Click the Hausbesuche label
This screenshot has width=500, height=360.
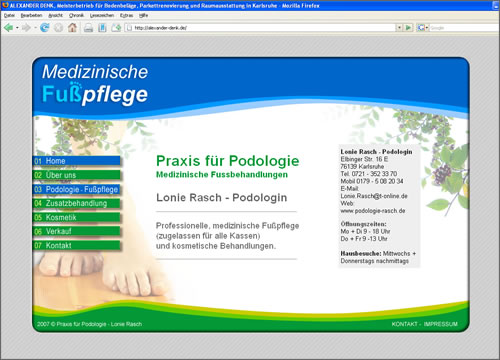click(361, 253)
